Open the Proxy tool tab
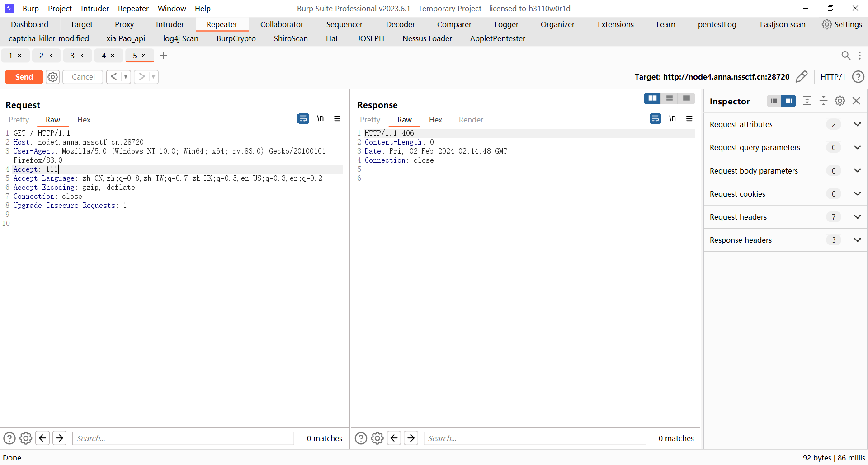 (124, 24)
